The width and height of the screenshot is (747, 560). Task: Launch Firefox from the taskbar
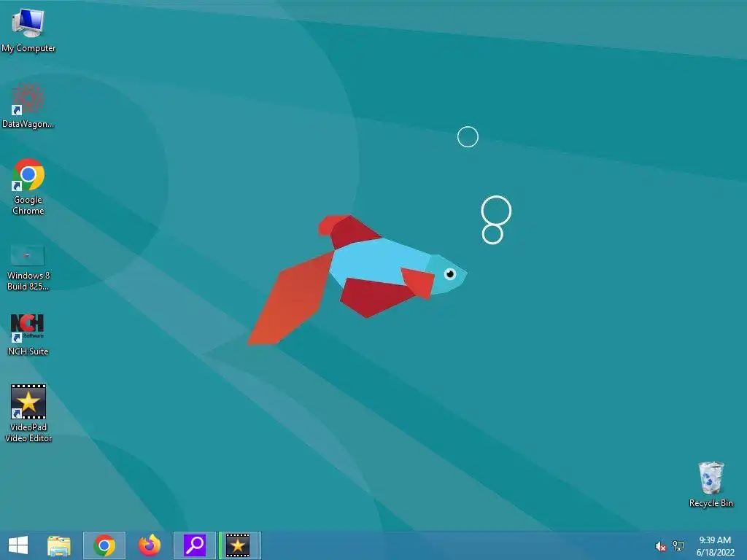pyautogui.click(x=150, y=545)
